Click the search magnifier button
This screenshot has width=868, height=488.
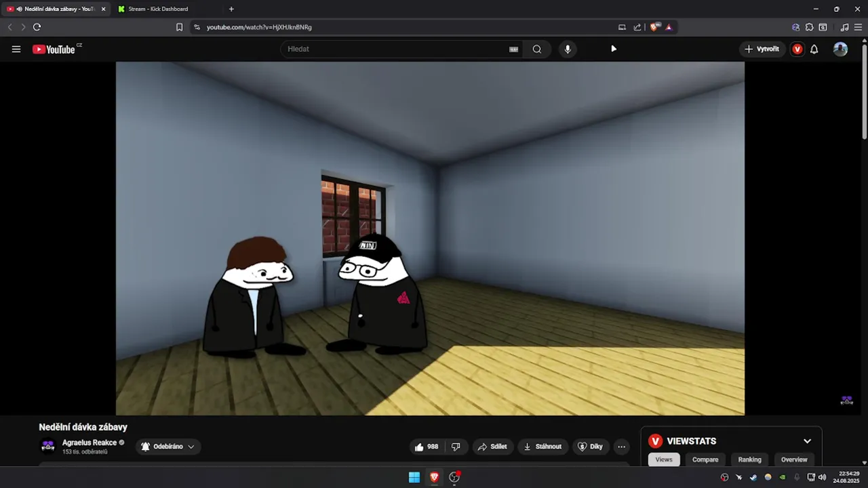537,49
